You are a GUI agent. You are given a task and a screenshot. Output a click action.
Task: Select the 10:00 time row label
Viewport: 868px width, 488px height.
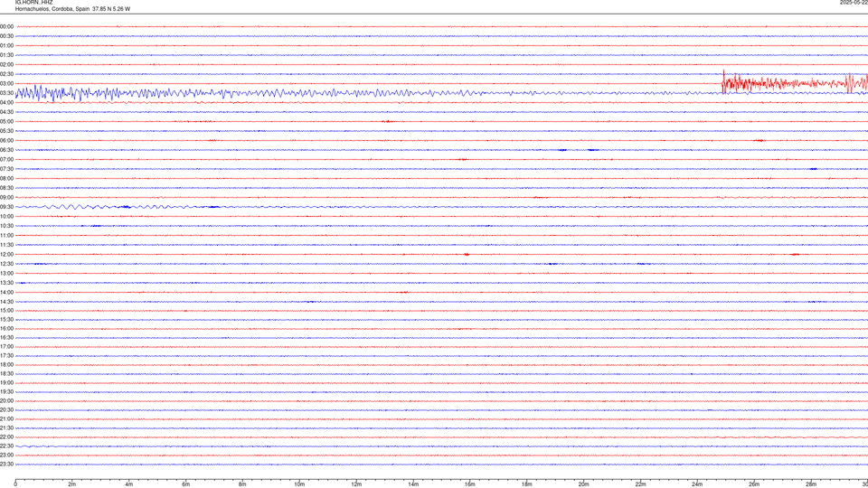pyautogui.click(x=6, y=216)
